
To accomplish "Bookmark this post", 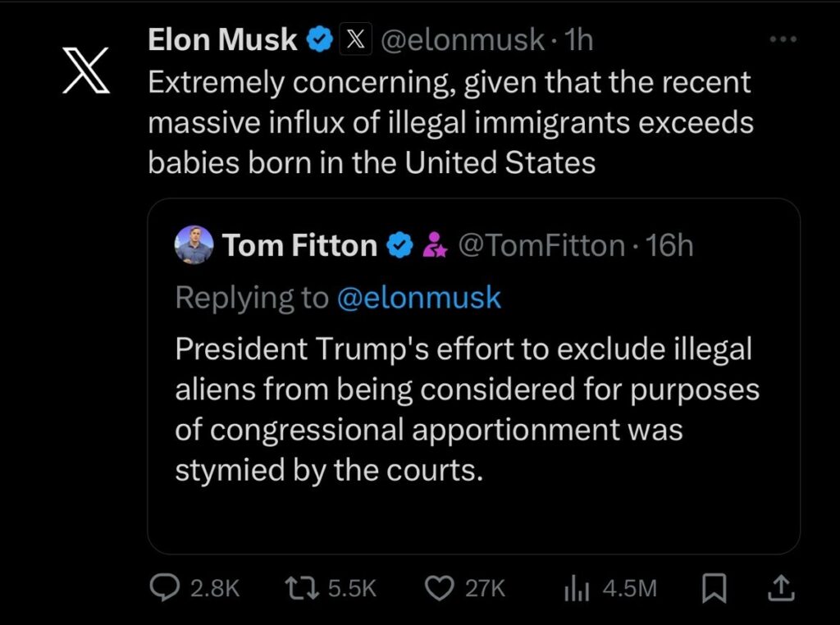I will click(x=714, y=587).
